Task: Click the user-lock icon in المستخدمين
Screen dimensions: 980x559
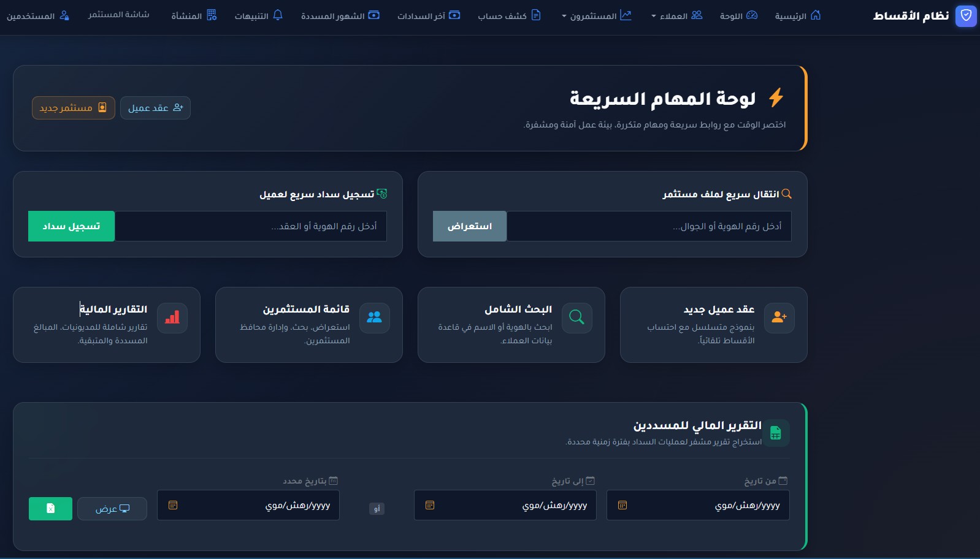Action: pyautogui.click(x=64, y=15)
